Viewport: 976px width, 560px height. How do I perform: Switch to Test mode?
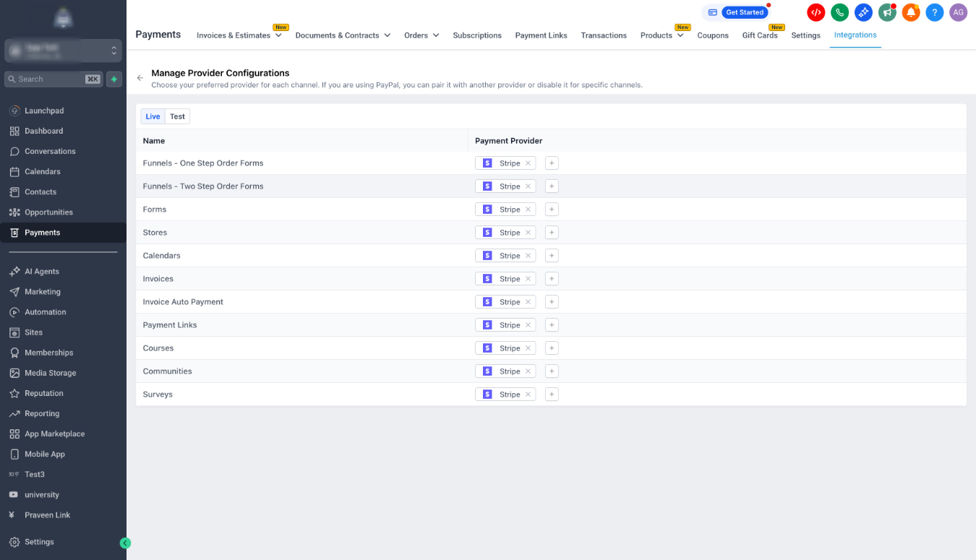click(177, 116)
